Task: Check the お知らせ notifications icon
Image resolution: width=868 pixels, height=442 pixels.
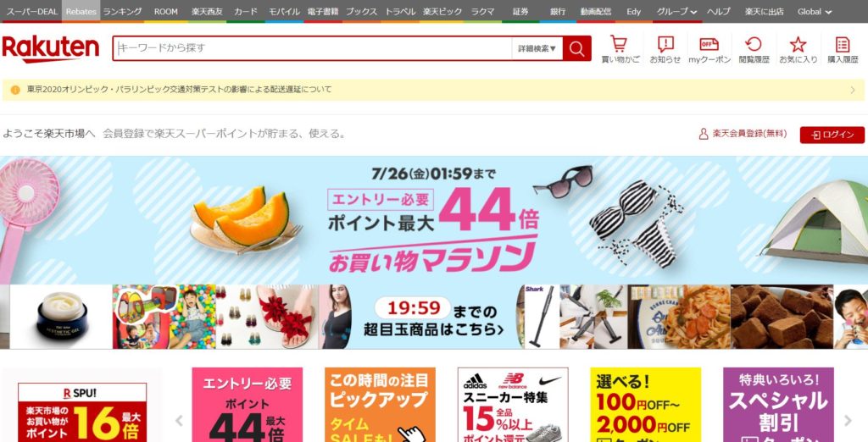Action: (665, 48)
